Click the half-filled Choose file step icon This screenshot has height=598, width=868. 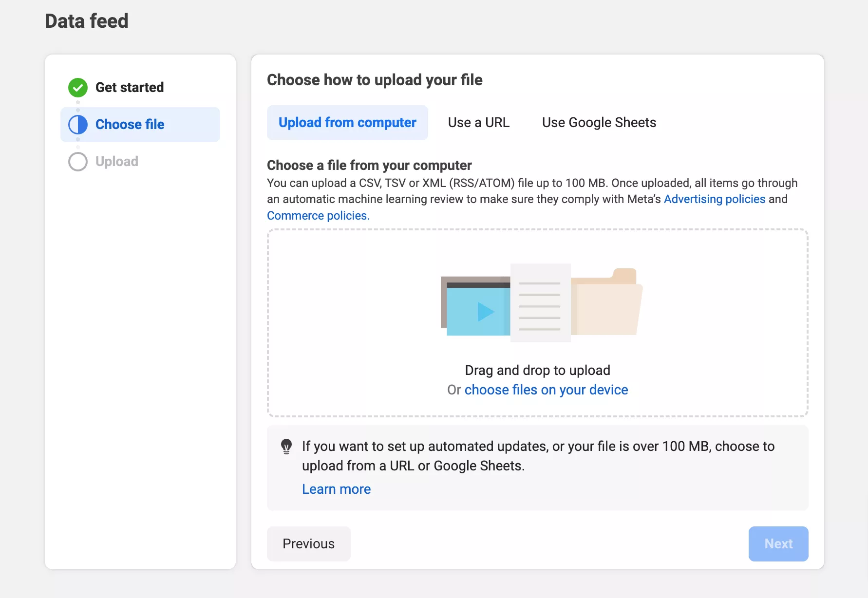click(78, 125)
